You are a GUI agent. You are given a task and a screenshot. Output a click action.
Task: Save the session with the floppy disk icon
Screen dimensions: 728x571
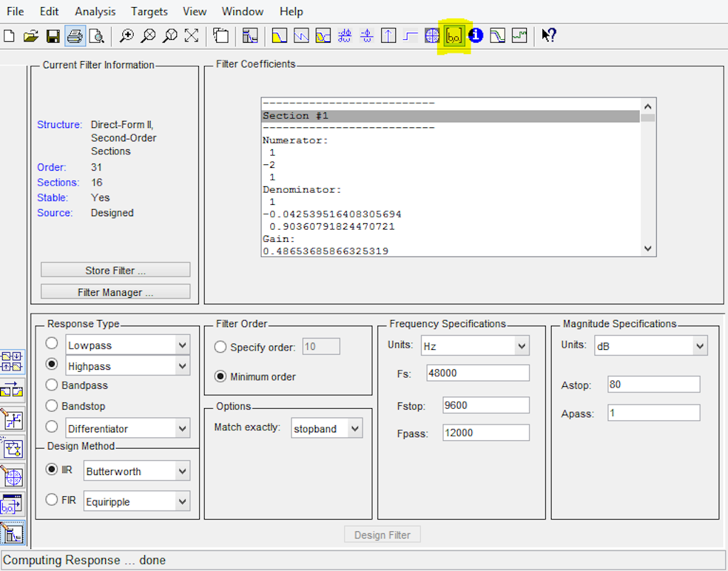[x=53, y=36]
